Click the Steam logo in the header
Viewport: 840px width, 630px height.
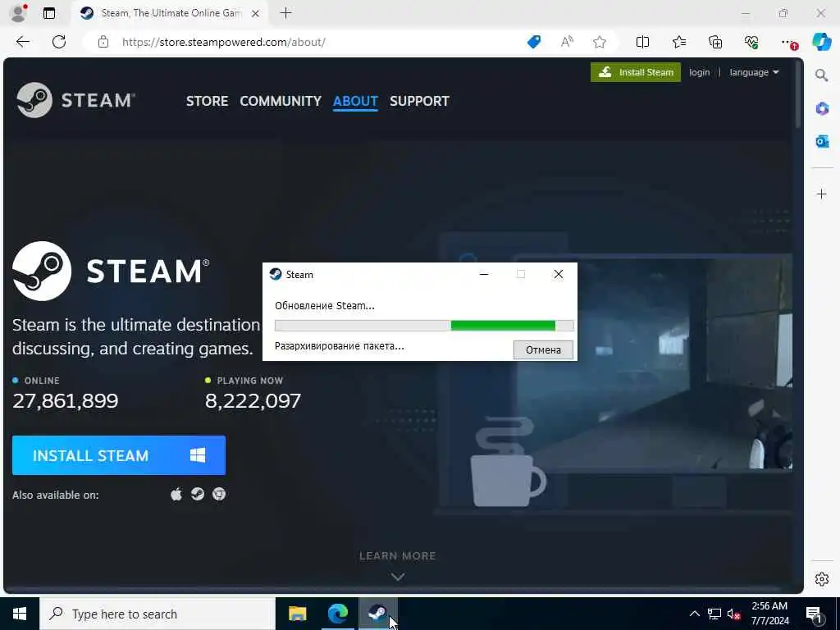pos(75,100)
